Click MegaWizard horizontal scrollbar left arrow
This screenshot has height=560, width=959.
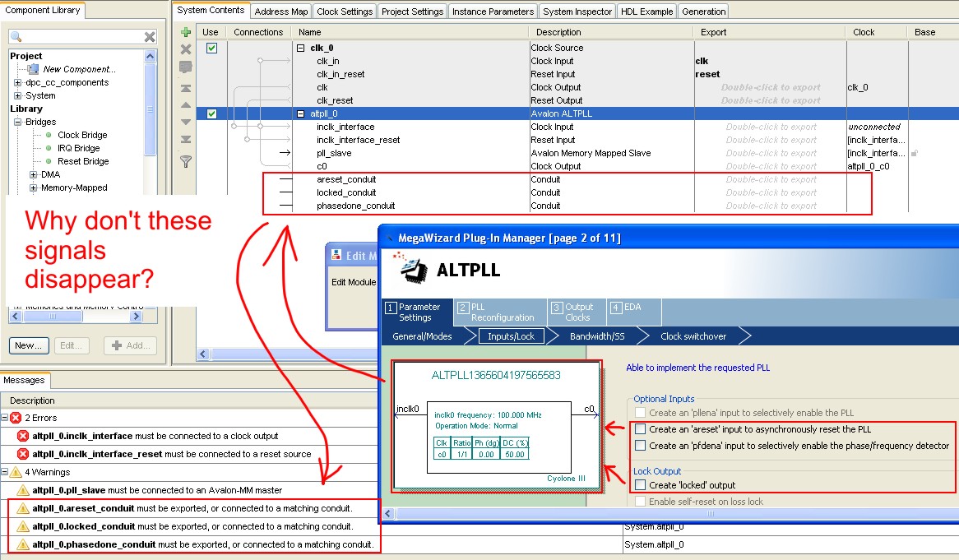point(387,513)
